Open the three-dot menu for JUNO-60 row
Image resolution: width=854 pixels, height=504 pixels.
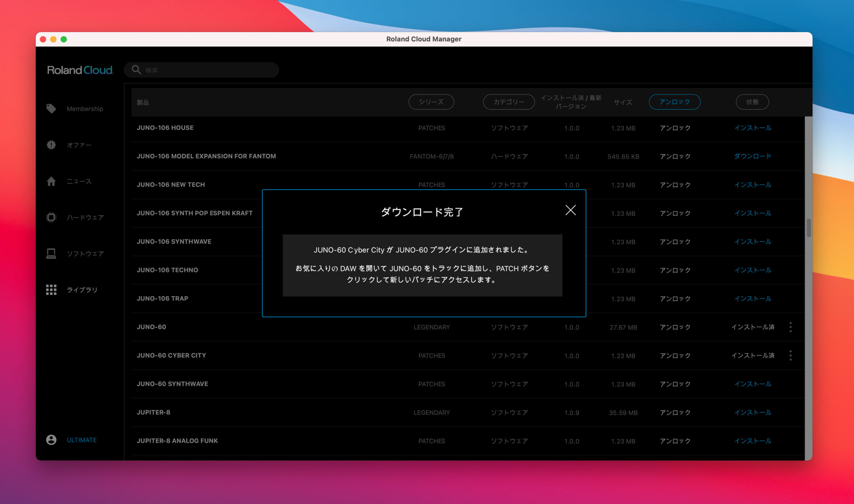coord(791,327)
